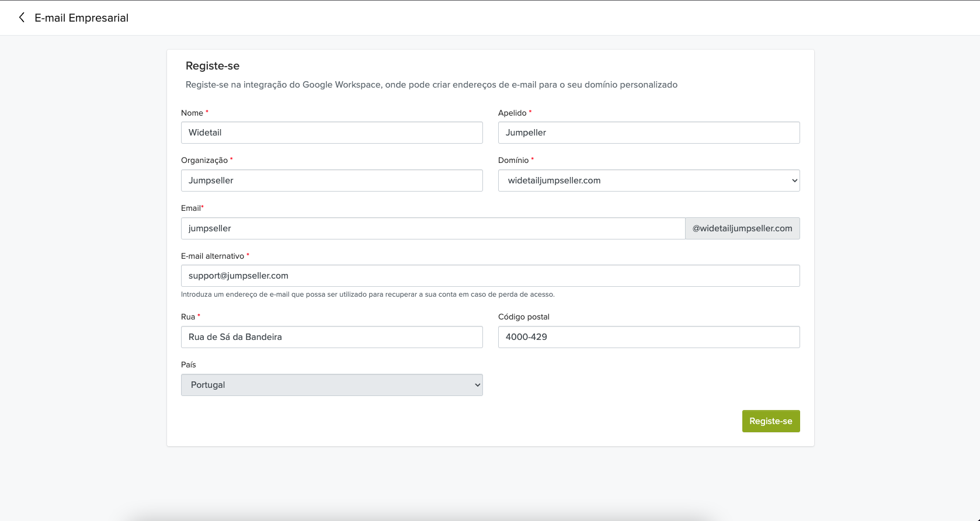This screenshot has height=521, width=980.
Task: Click the Apelido field label
Action: tap(512, 113)
